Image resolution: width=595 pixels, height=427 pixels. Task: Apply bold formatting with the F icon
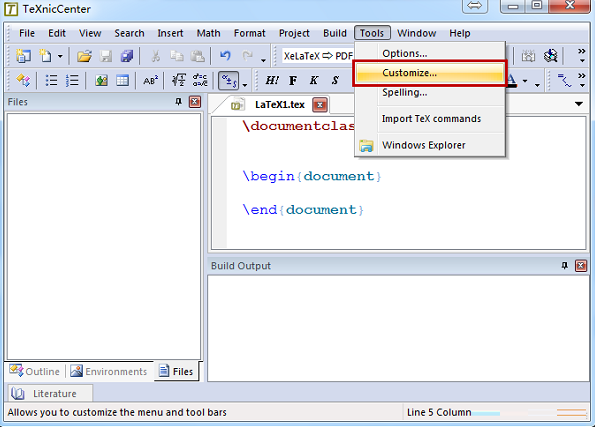(293, 80)
